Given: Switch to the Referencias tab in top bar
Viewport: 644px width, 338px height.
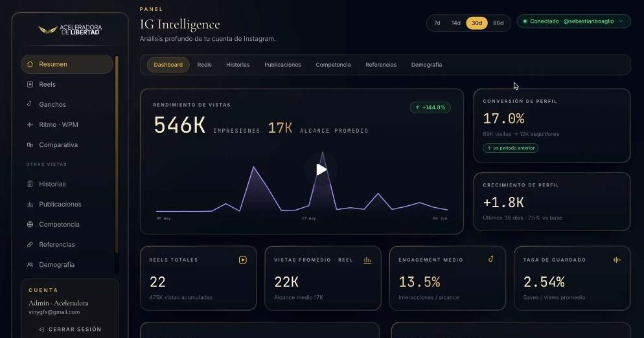Looking at the screenshot, I should point(381,65).
